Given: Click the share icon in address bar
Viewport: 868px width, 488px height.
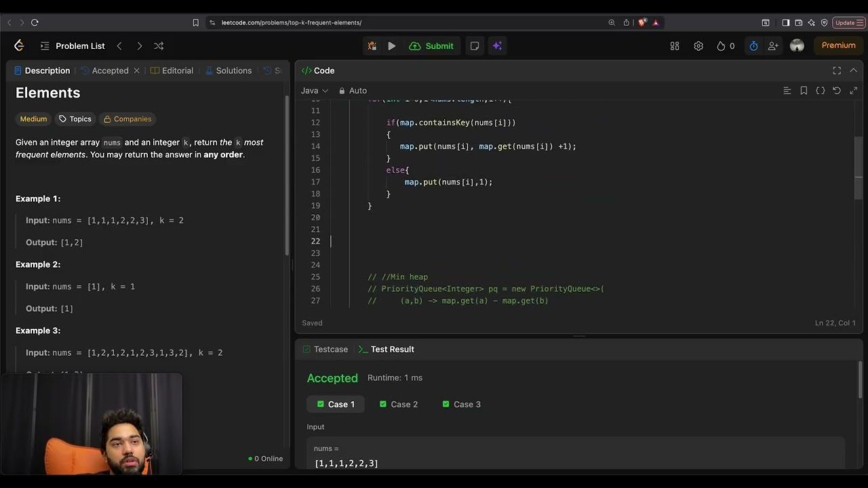Looking at the screenshot, I should click(627, 22).
